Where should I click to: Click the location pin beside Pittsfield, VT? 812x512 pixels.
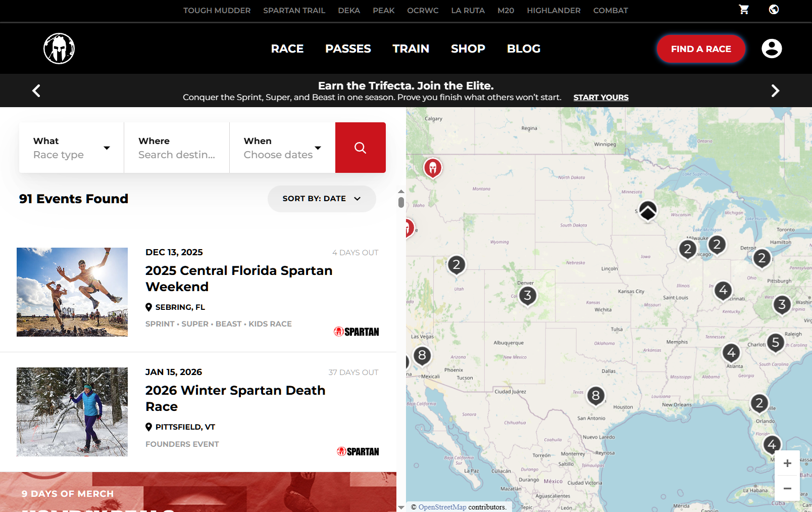148,427
